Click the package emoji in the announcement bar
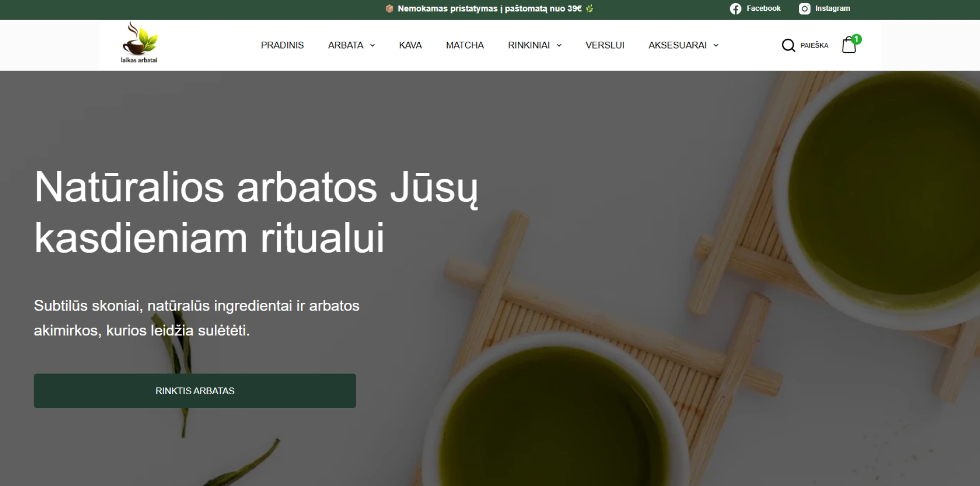 click(389, 9)
